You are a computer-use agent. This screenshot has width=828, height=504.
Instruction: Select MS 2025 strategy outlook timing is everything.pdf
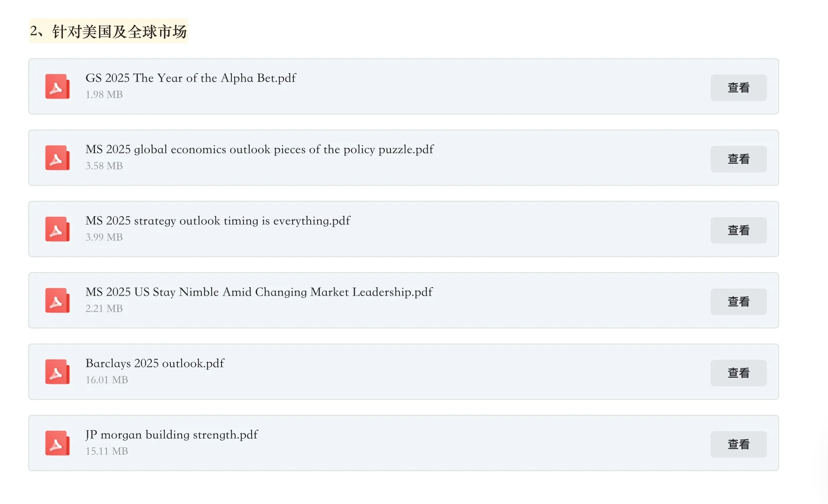pos(218,221)
